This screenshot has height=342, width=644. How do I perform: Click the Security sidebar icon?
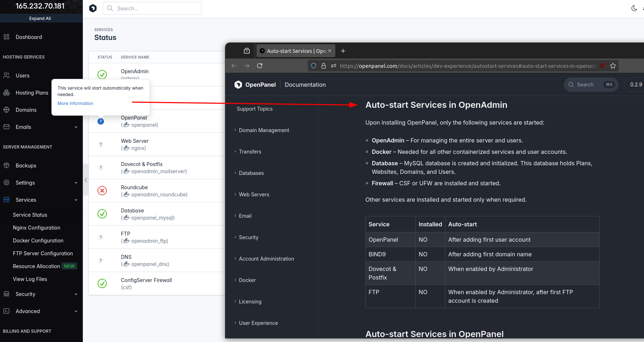click(x=6, y=294)
